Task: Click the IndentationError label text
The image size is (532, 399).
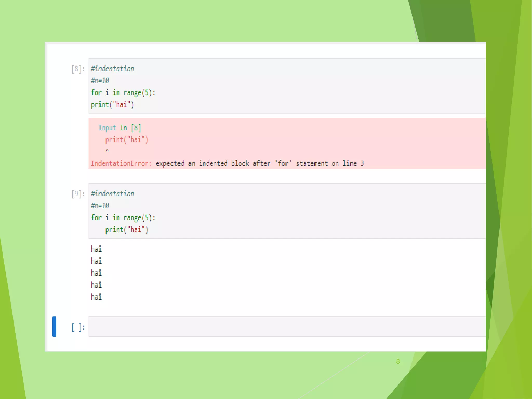Action: click(x=121, y=164)
